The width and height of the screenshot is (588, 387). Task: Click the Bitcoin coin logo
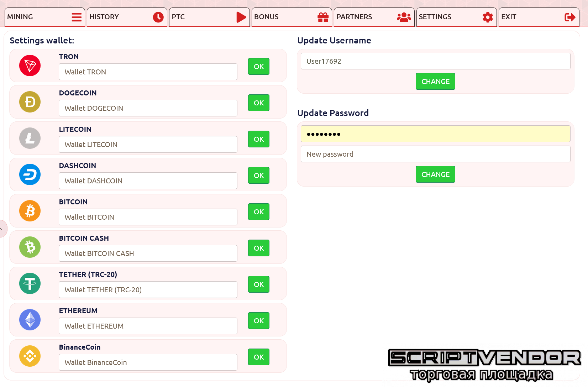(30, 211)
